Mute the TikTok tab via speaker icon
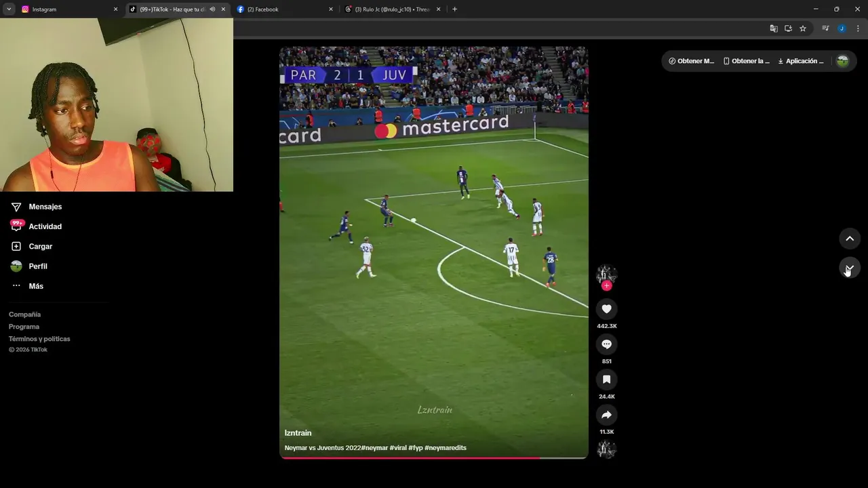The width and height of the screenshot is (868, 488). (x=212, y=9)
